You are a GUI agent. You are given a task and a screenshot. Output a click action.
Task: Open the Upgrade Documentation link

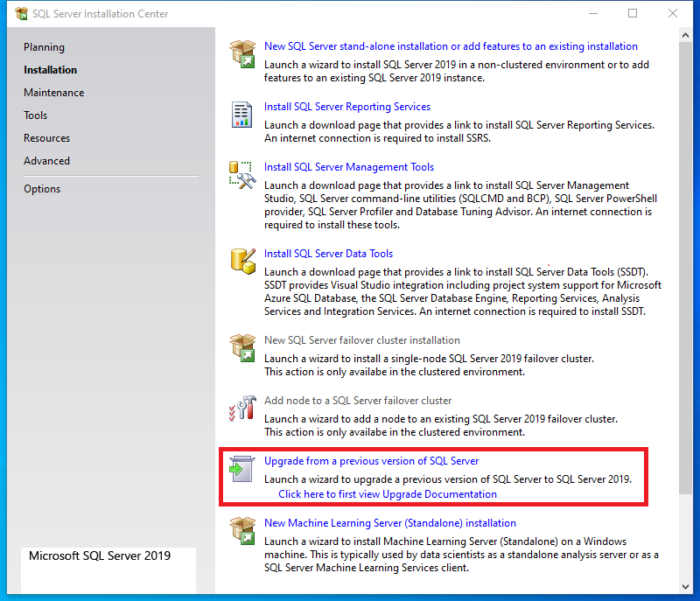point(387,494)
